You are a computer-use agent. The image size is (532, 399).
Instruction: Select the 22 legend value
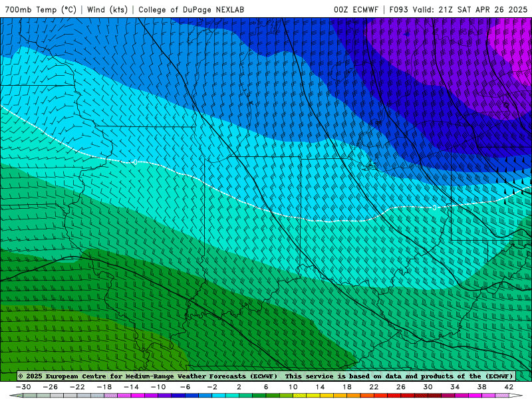coord(374,387)
